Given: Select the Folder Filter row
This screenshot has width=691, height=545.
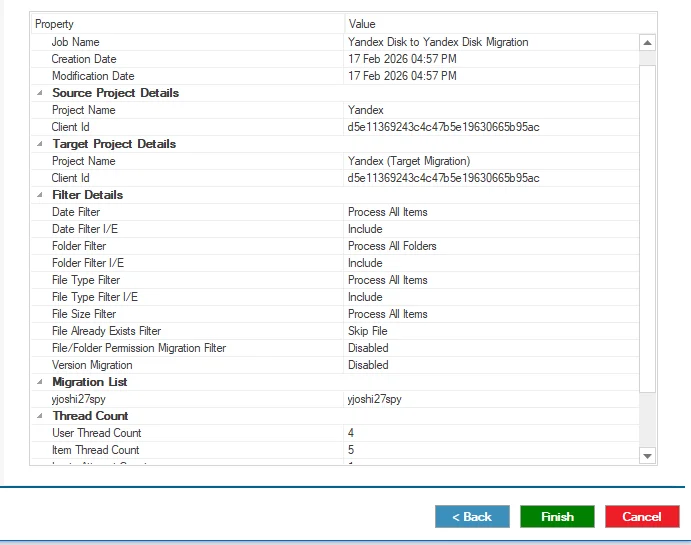Looking at the screenshot, I should [335, 246].
